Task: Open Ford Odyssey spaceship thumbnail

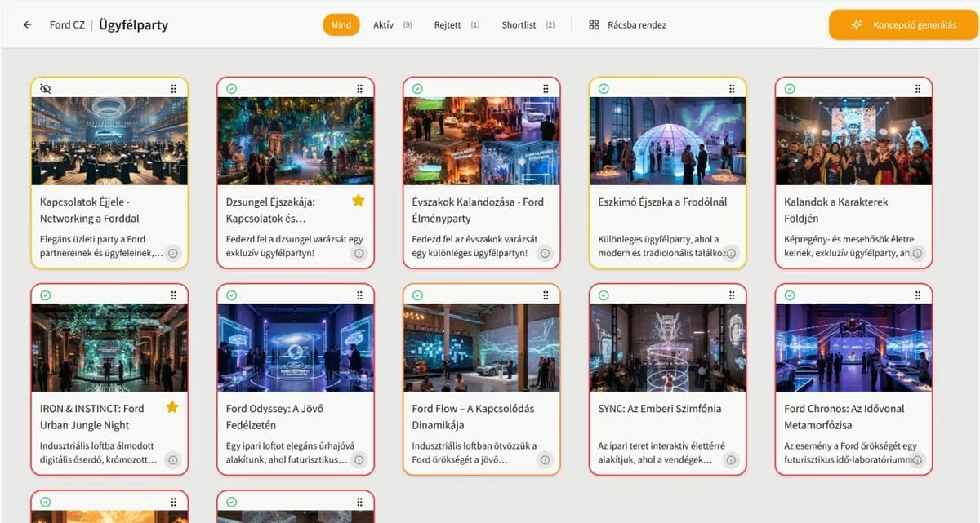Action: pyautogui.click(x=296, y=348)
